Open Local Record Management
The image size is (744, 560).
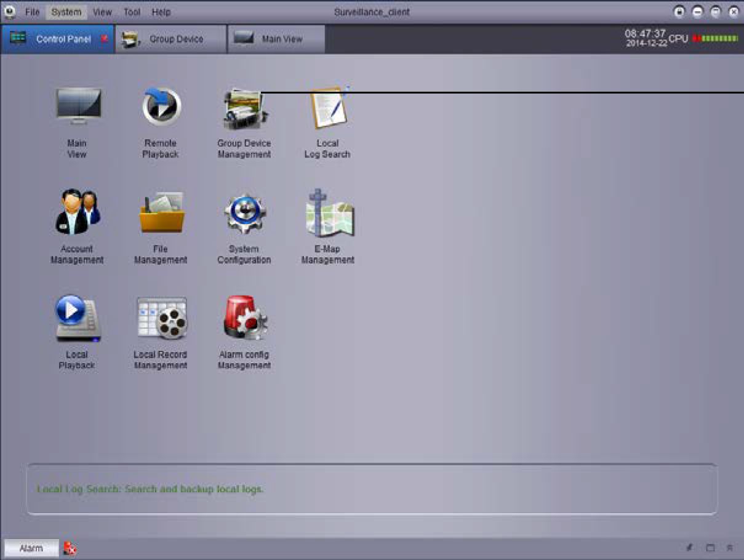coord(161,319)
